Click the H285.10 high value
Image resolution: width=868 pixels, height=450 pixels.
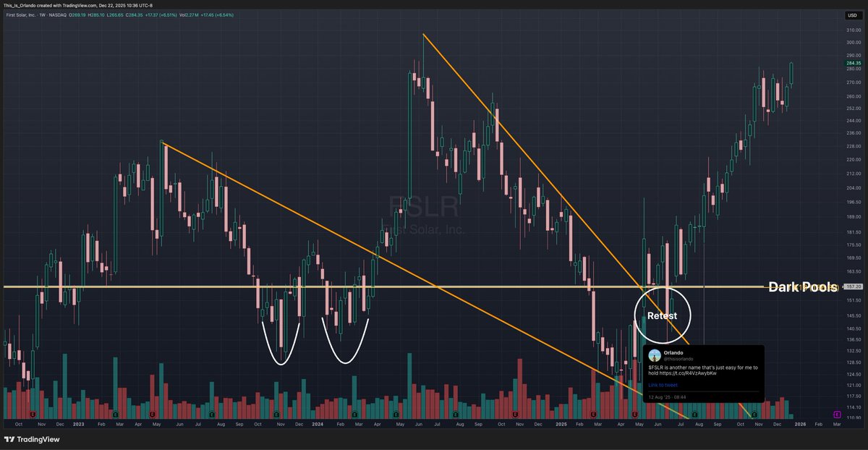click(96, 15)
